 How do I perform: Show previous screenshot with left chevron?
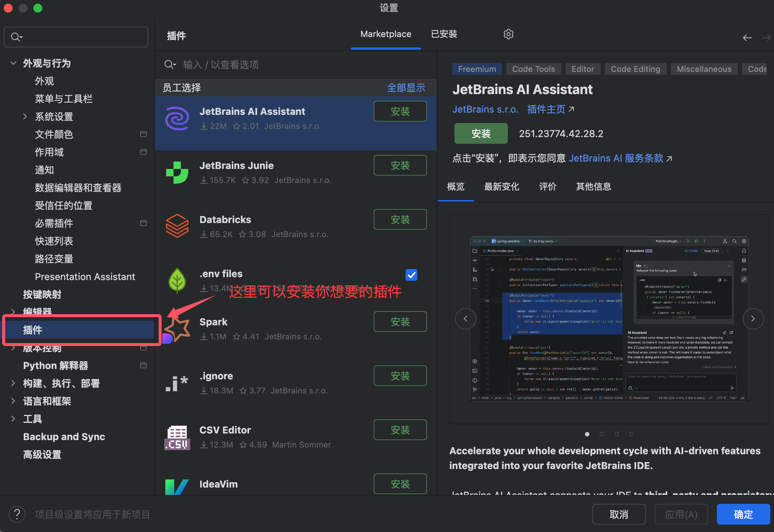pos(466,319)
